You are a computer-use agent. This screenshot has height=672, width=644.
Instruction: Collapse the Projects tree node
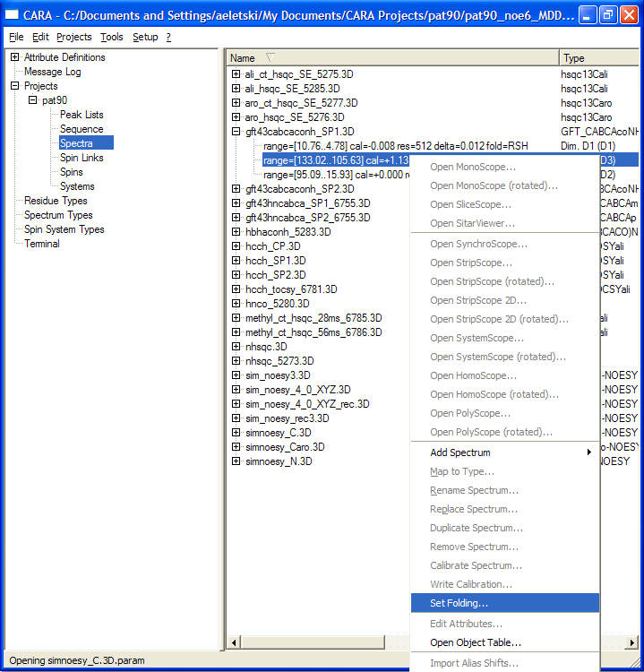tap(15, 86)
